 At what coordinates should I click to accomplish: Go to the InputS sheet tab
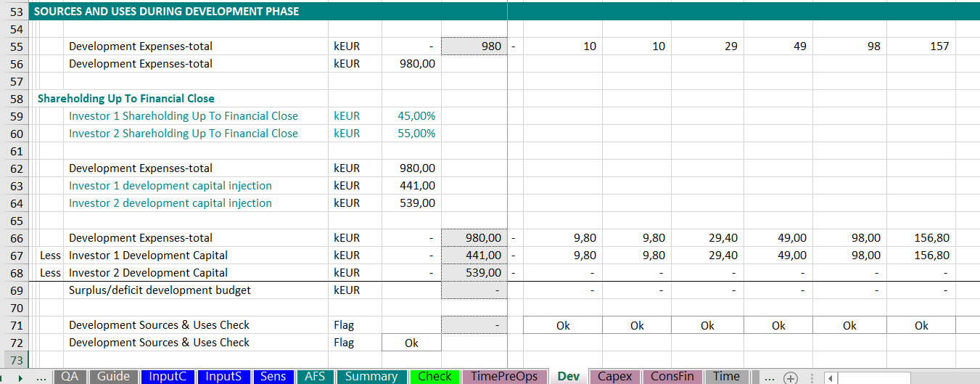(x=223, y=377)
